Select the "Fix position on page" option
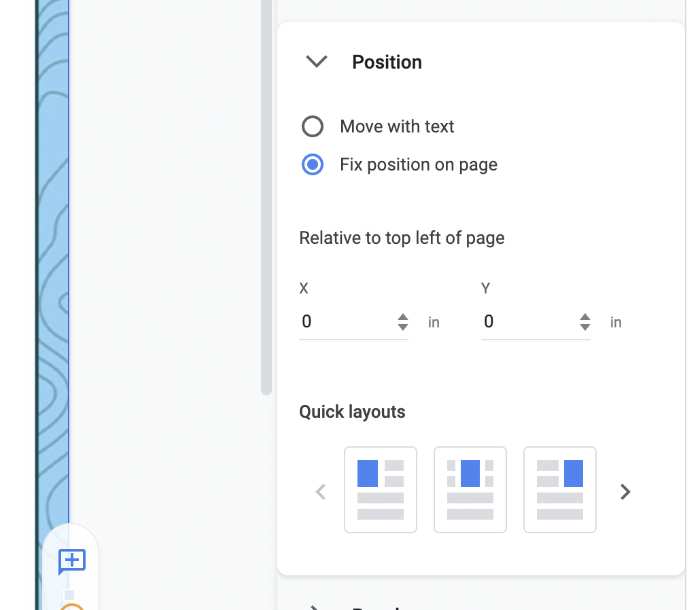This screenshot has width=700, height=610. (312, 164)
